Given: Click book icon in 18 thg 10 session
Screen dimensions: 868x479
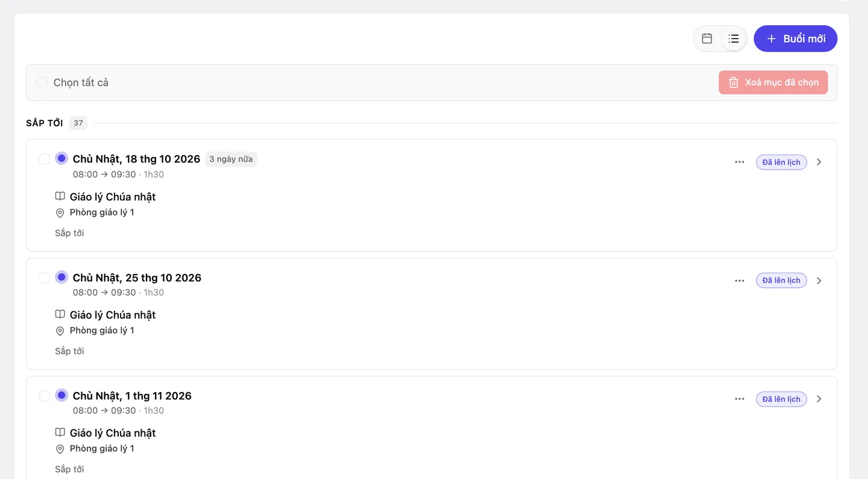Looking at the screenshot, I should click(60, 197).
